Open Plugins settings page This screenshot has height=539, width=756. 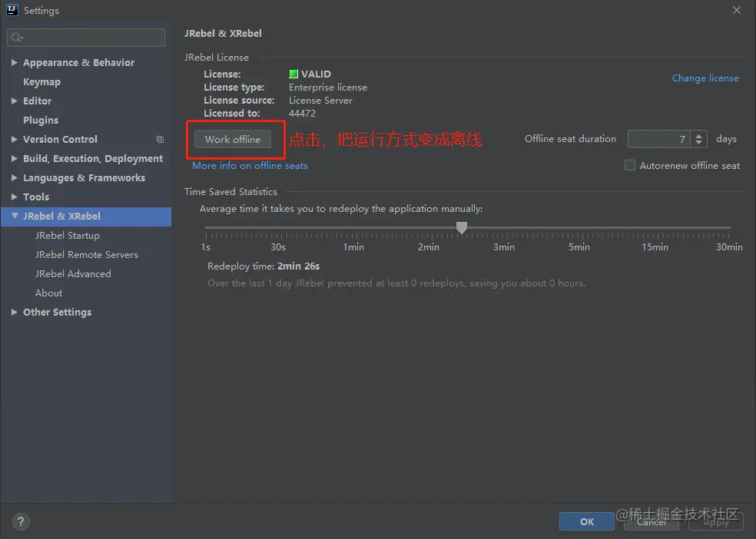[x=41, y=120]
